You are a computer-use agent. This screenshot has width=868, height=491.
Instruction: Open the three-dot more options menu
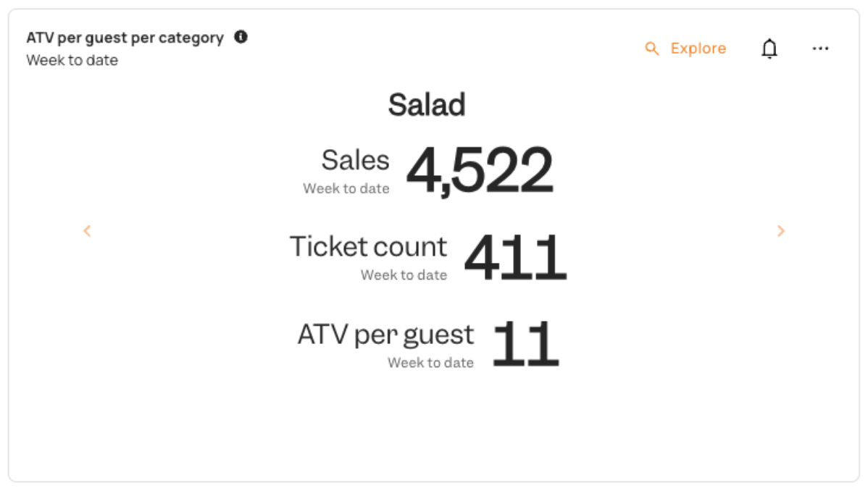point(820,49)
